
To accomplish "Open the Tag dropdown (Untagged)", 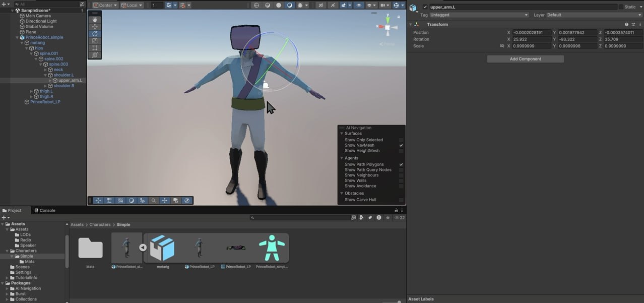I will (479, 15).
